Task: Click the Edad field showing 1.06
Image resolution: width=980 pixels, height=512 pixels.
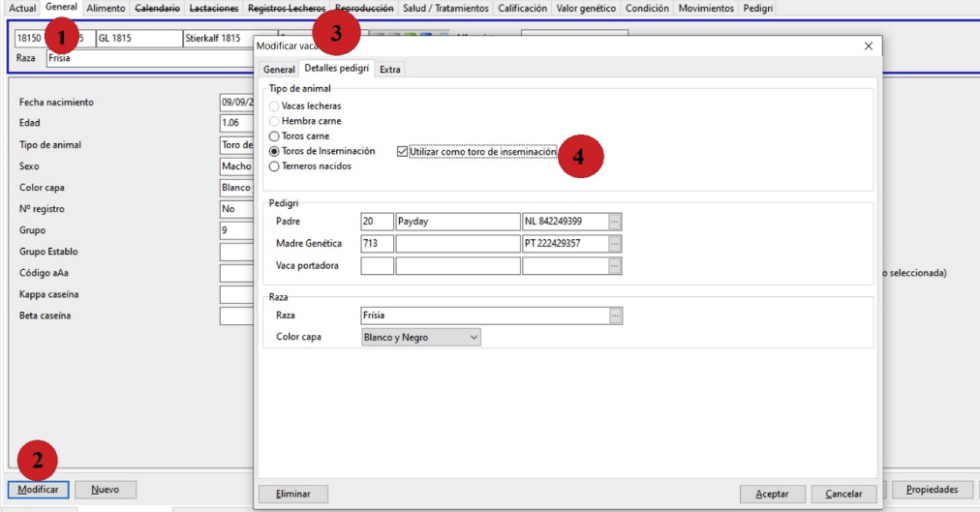Action: [237, 123]
